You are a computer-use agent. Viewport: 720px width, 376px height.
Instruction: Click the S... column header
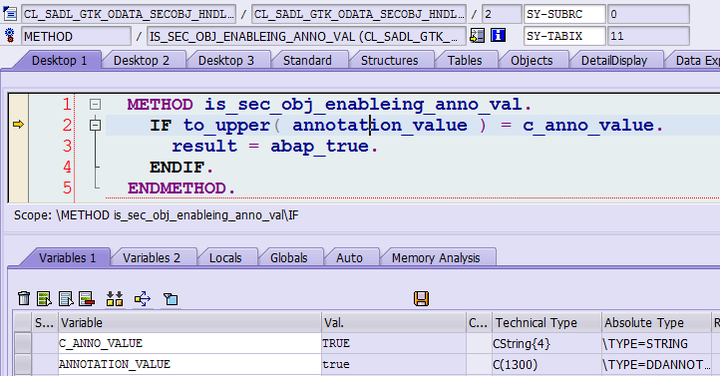(x=45, y=323)
